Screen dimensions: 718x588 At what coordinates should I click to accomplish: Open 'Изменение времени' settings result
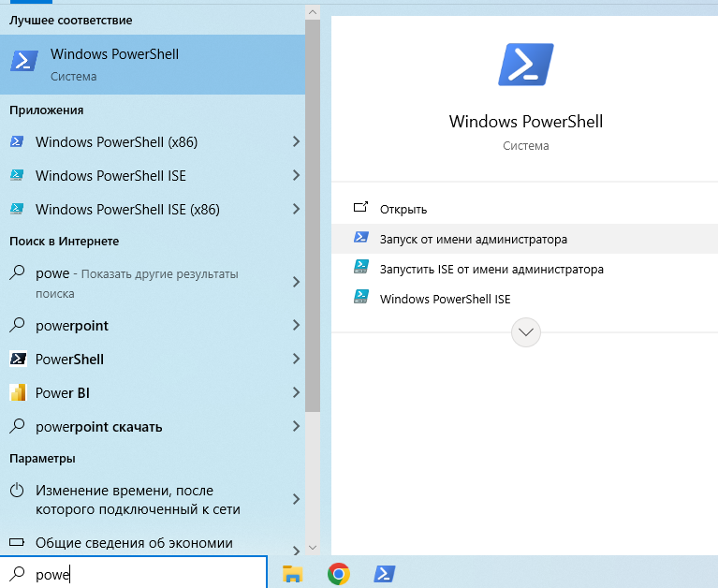(138, 500)
